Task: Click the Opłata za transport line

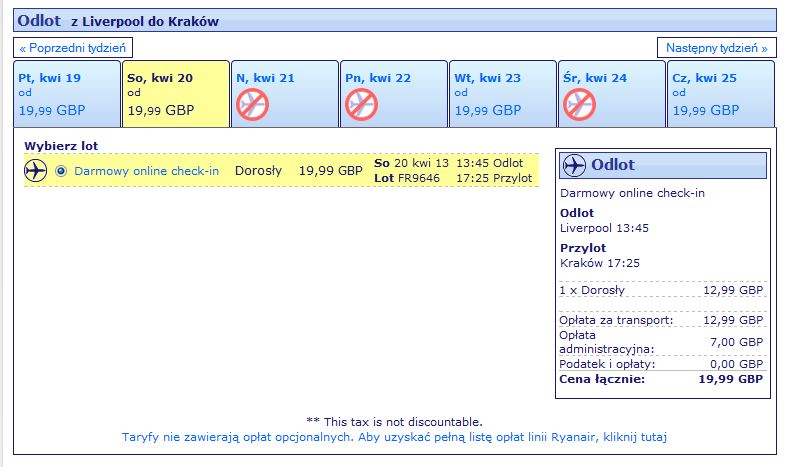Action: tap(661, 320)
